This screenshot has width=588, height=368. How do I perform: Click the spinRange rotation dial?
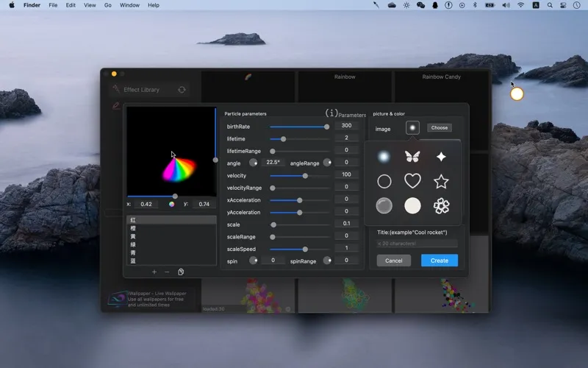(x=327, y=261)
